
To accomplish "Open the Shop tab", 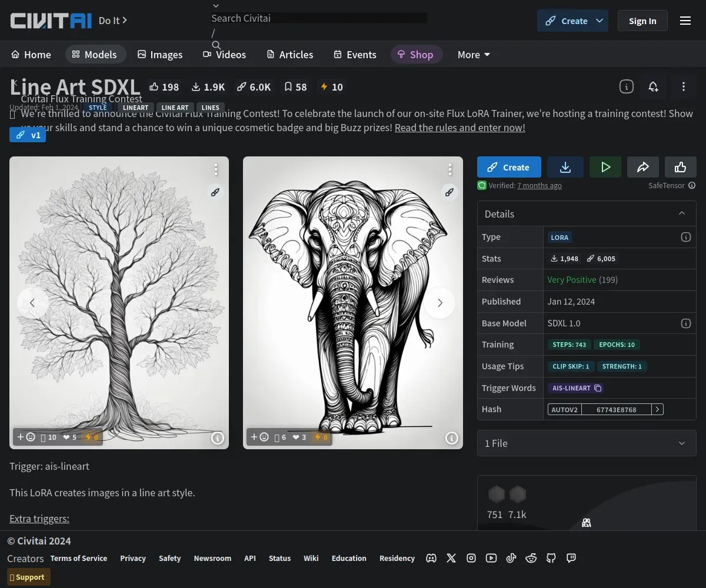I will click(416, 55).
